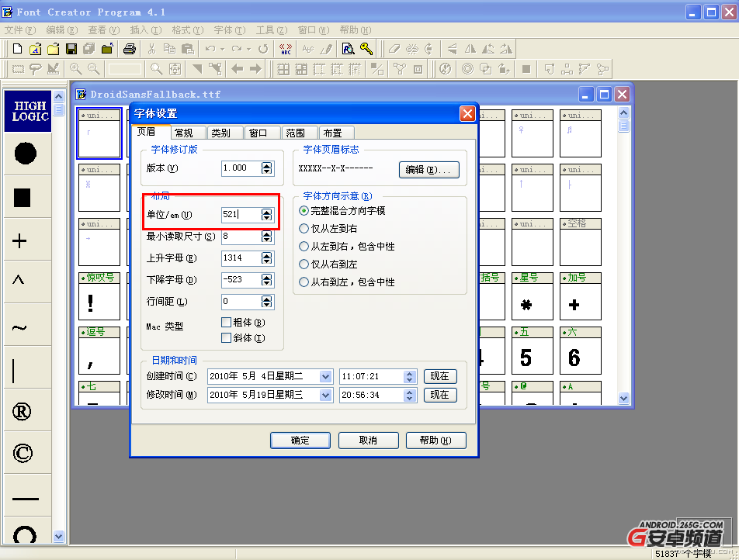Click the Zoom In magnifier icon
739x560 pixels.
tap(75, 68)
